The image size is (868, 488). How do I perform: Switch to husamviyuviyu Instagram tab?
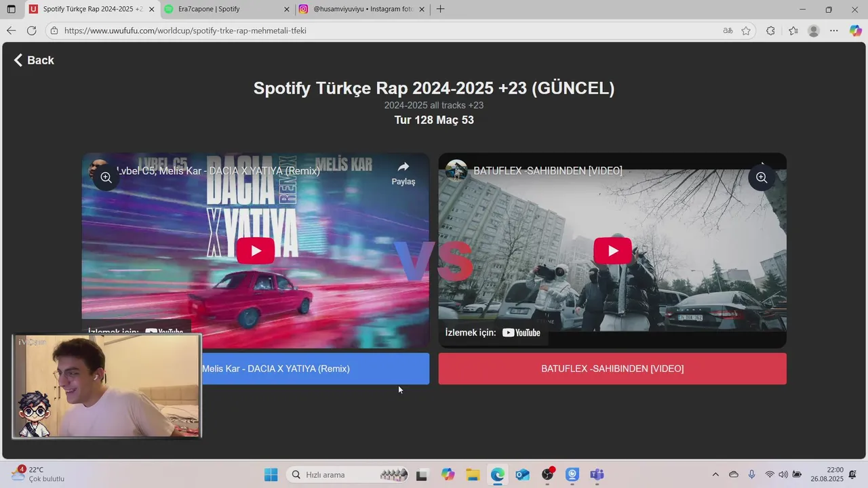click(x=363, y=9)
